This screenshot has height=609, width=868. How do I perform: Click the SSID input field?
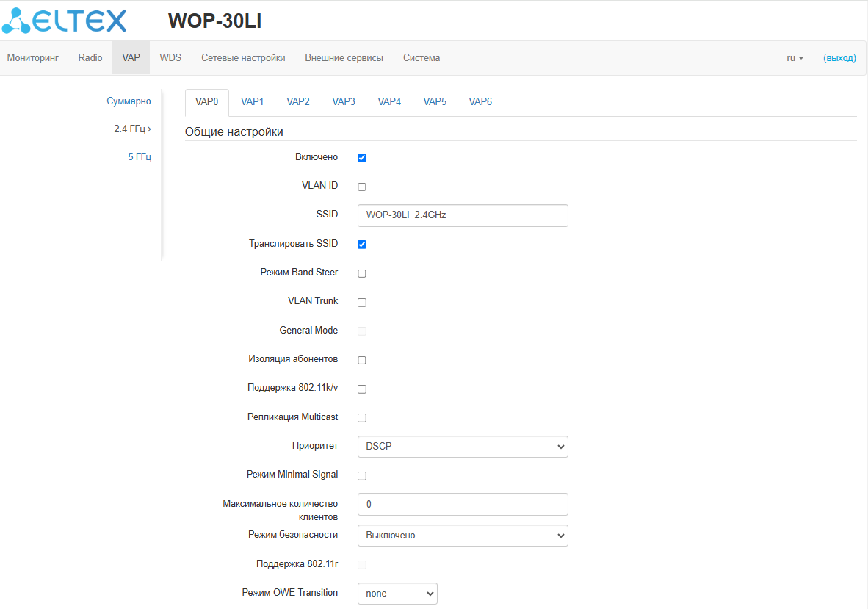[463, 215]
